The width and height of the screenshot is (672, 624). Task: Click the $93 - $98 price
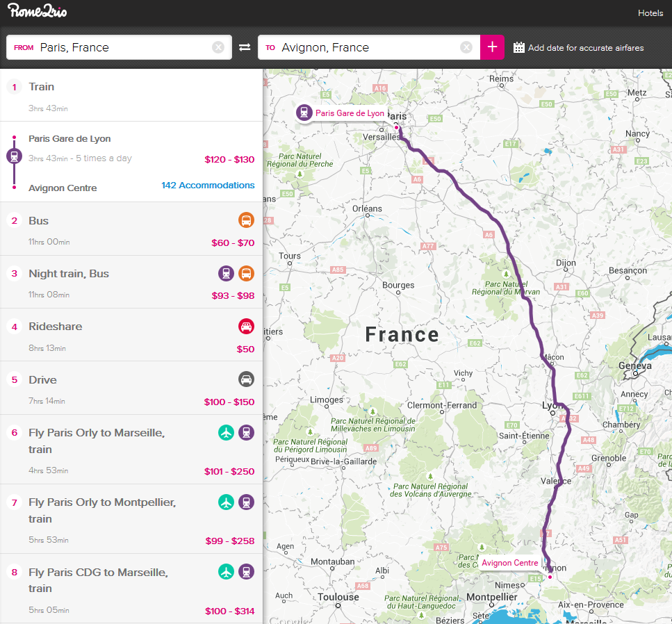click(x=233, y=296)
